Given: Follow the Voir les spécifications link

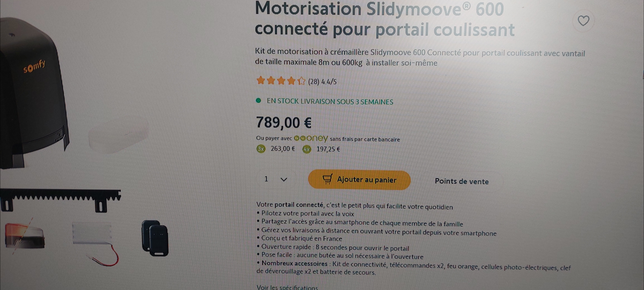Looking at the screenshot, I should tap(287, 287).
